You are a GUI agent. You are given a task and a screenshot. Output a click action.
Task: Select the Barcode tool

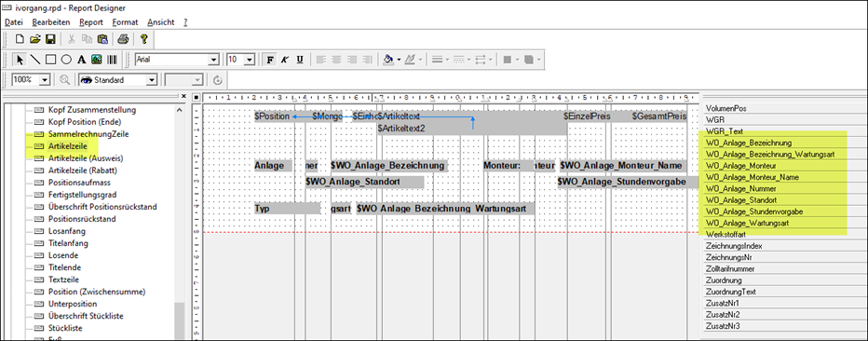point(112,60)
